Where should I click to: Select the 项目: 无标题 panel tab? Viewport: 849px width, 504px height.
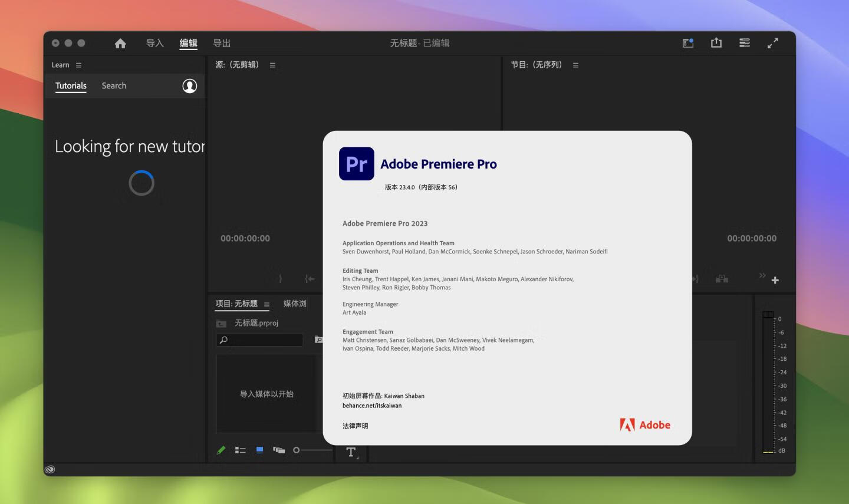(x=236, y=304)
